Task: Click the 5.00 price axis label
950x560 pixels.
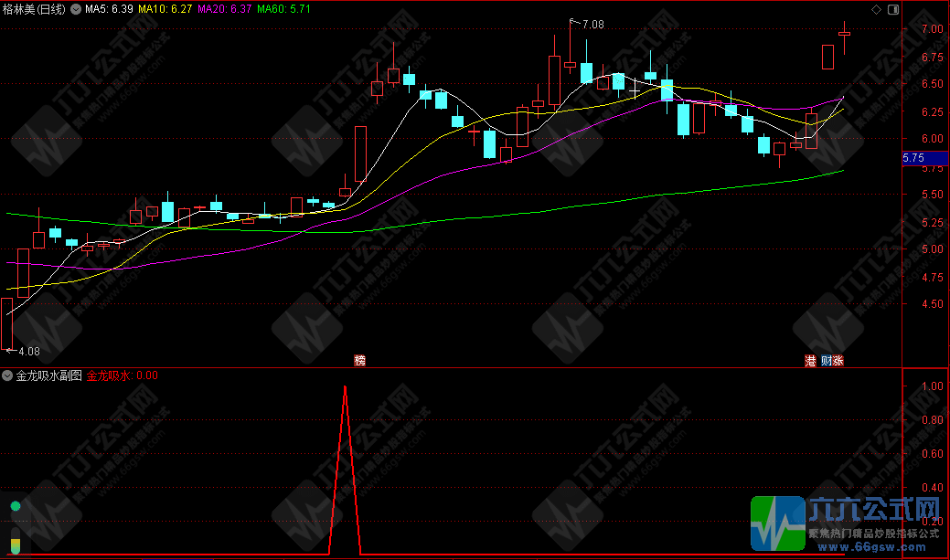Action: 932,248
